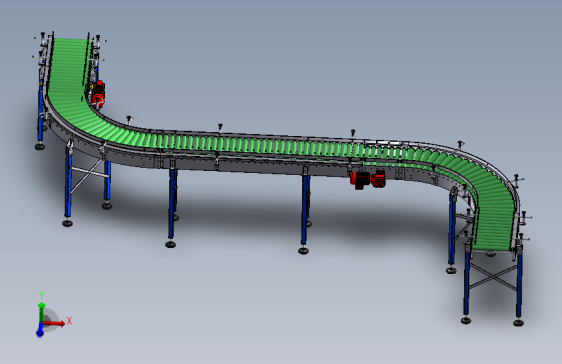
Task: Click the blue Z axis ball of triad
Action: pos(40,333)
